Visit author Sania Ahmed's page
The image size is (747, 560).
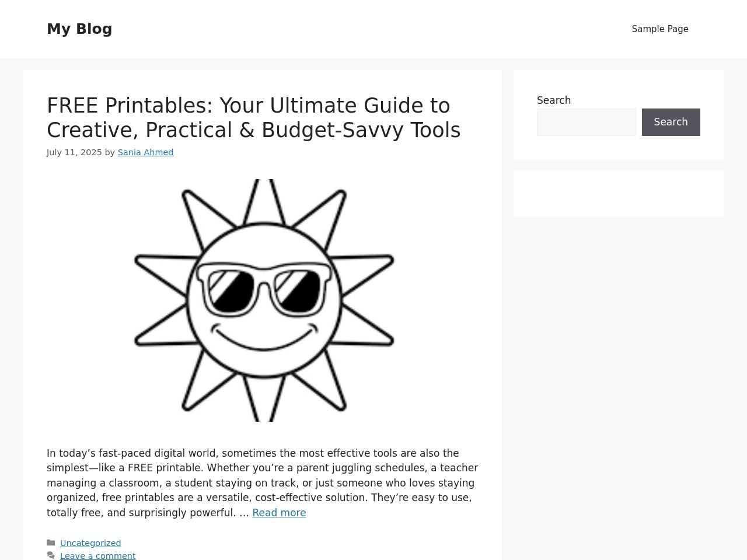tap(145, 152)
